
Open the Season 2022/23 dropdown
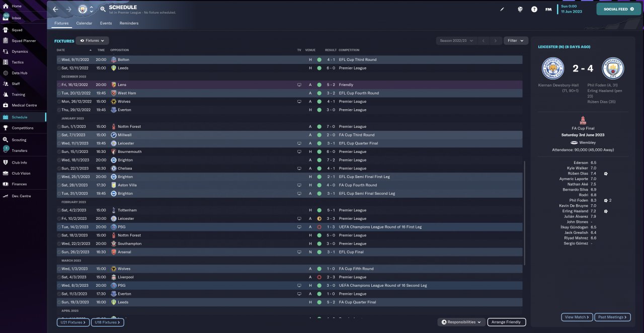(456, 41)
